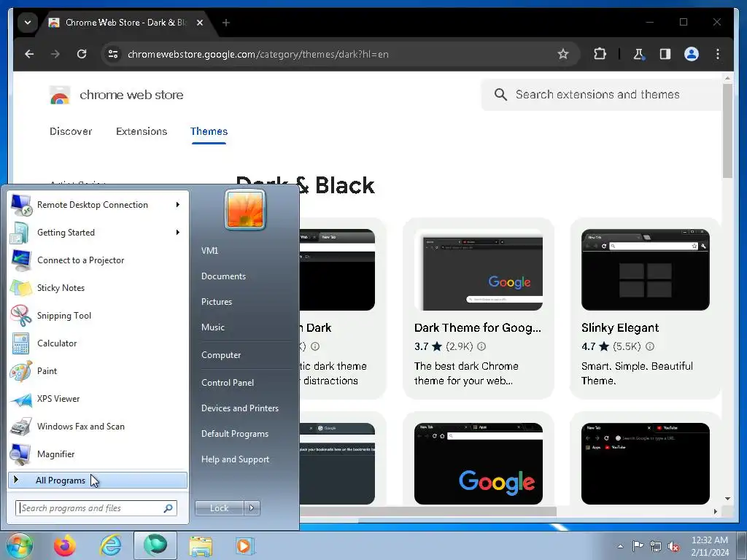Click the Slinky Elegant title

pyautogui.click(x=620, y=328)
